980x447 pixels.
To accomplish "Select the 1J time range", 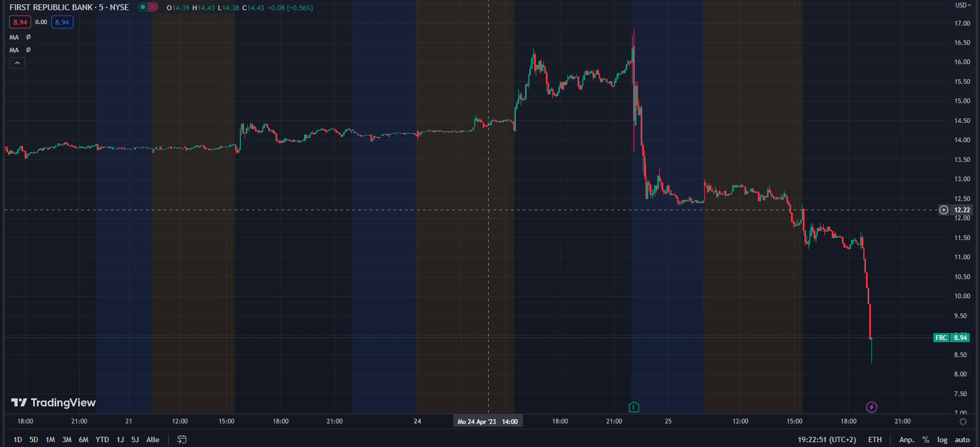I will point(120,440).
